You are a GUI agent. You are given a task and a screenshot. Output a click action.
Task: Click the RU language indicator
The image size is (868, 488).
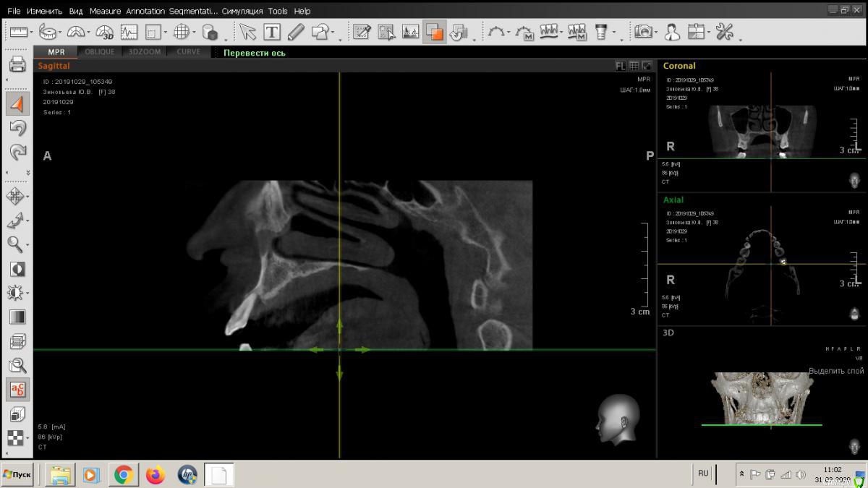point(703,474)
